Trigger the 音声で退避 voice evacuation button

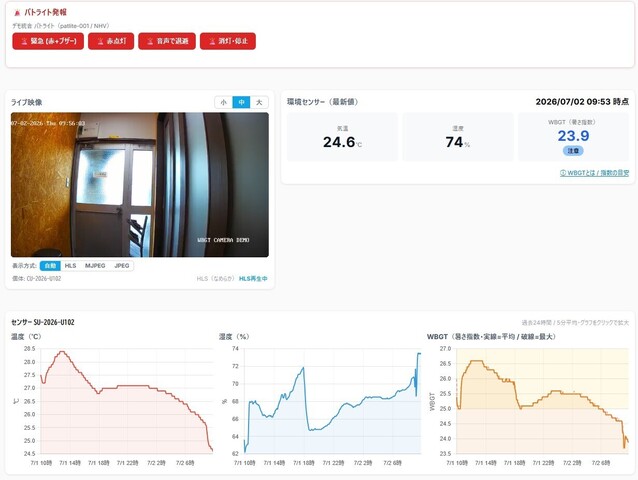click(x=167, y=41)
